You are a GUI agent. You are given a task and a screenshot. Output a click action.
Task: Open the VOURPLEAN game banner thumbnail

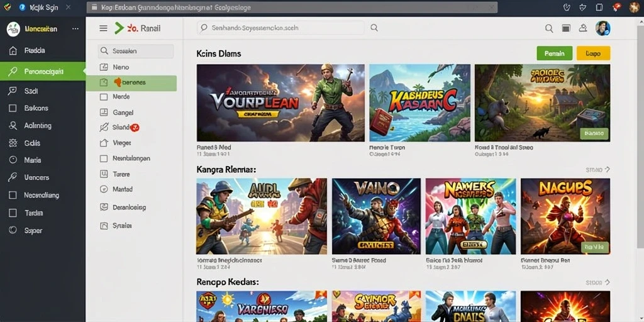click(x=280, y=103)
